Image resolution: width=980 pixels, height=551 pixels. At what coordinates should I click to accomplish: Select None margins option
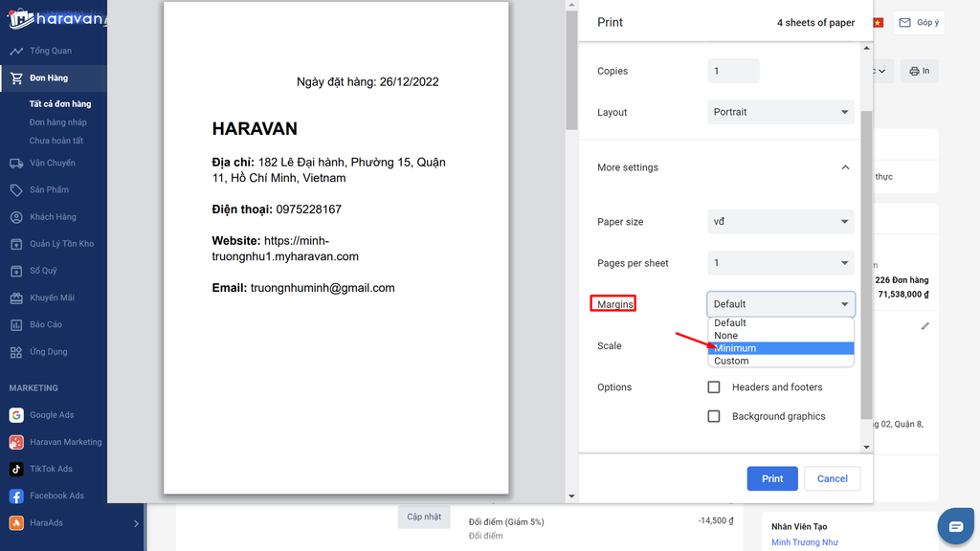[781, 336]
